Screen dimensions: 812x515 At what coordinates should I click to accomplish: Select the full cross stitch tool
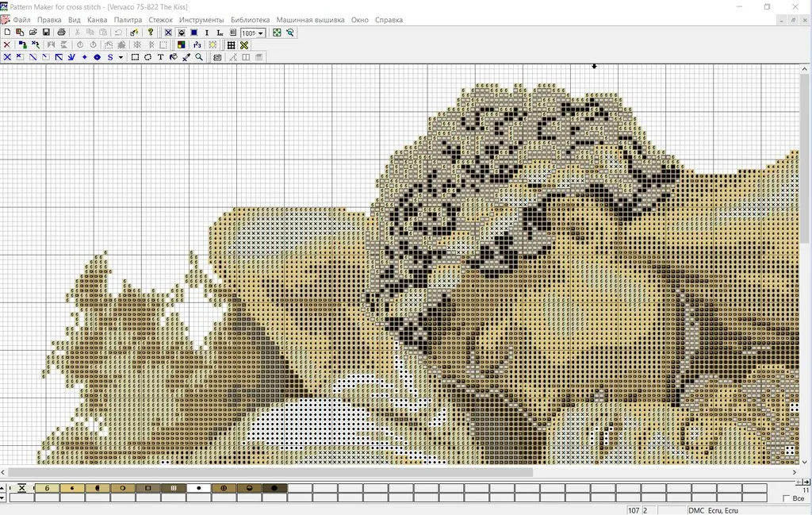(7, 57)
